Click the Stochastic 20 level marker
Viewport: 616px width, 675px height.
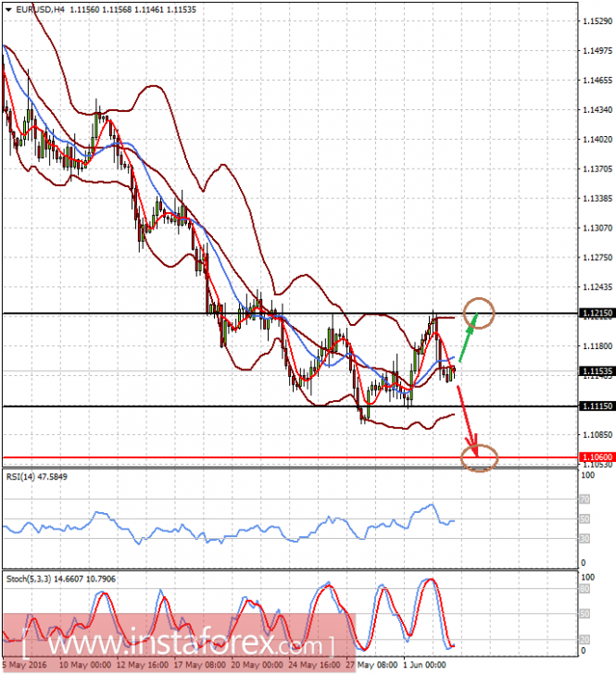tap(585, 639)
